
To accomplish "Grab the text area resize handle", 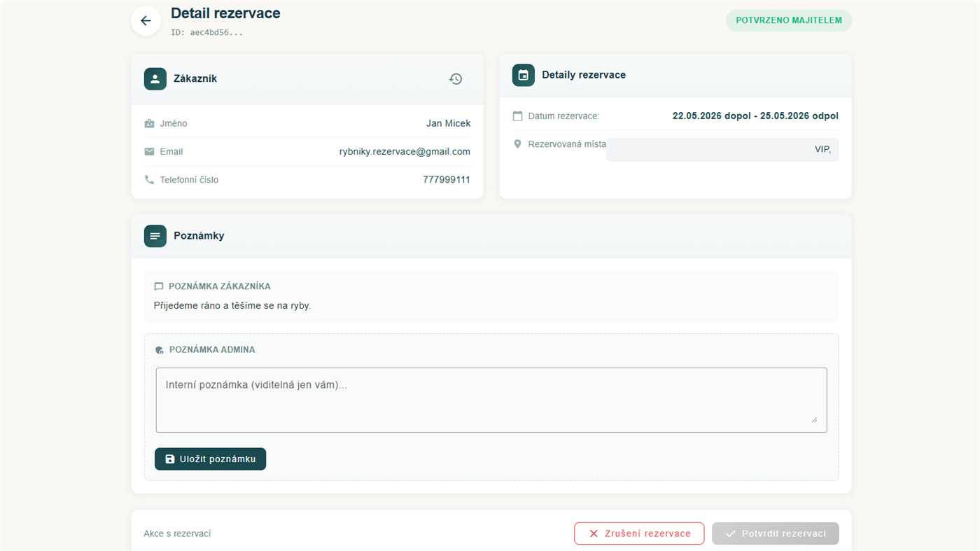I will (814, 419).
